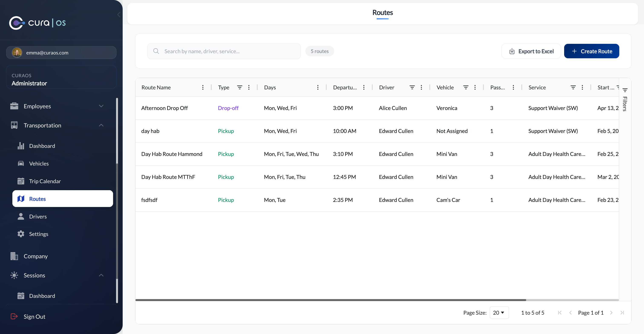
Task: Open Day Hab Route Hammond
Action: click(x=172, y=154)
